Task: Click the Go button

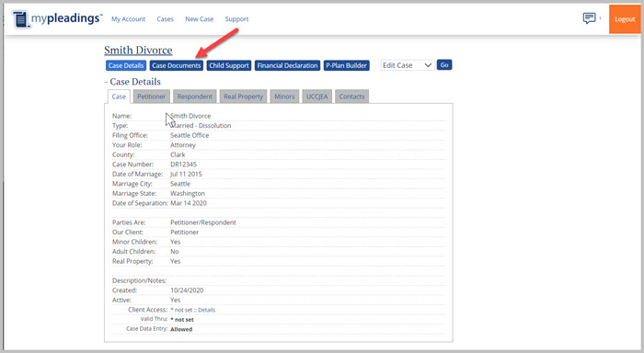Action: tap(444, 65)
